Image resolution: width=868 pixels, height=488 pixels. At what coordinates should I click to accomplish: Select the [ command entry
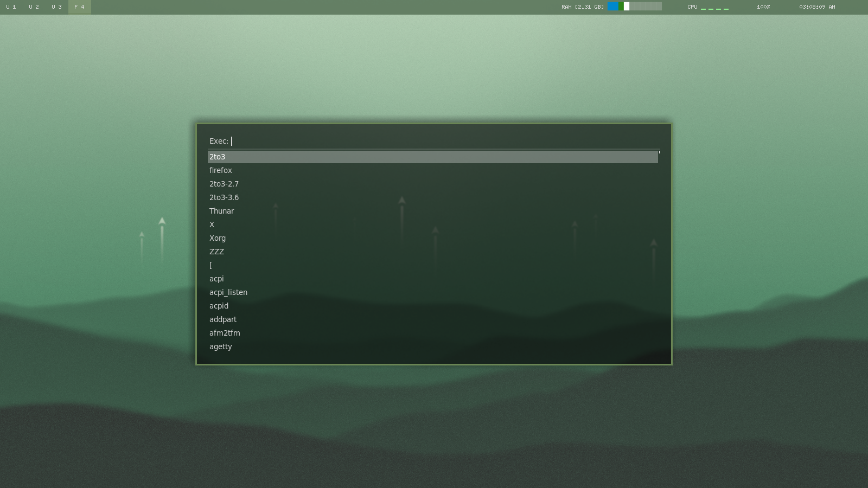(x=433, y=265)
